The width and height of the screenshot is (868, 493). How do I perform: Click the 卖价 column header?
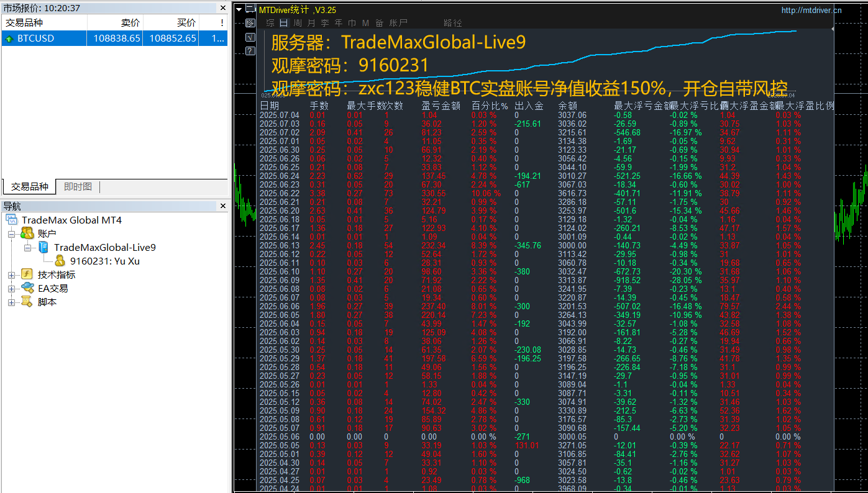point(115,23)
